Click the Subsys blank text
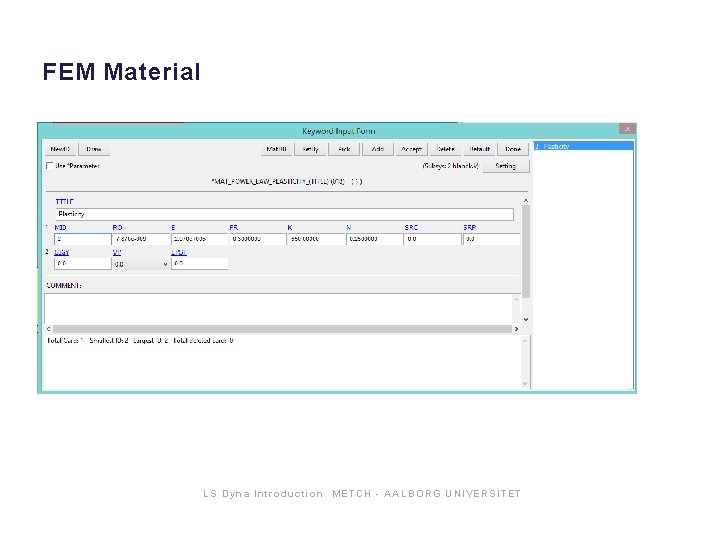Viewport: 720px width, 540px height. [450, 166]
